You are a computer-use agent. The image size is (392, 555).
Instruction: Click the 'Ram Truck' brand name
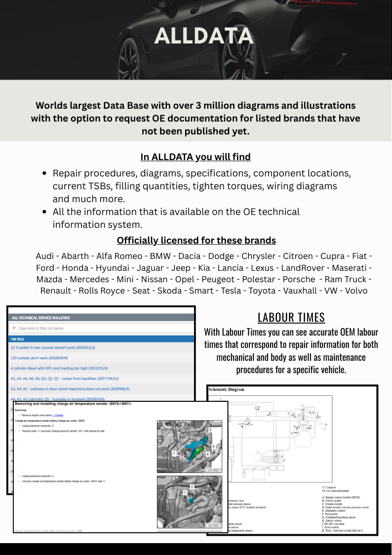tap(345, 279)
